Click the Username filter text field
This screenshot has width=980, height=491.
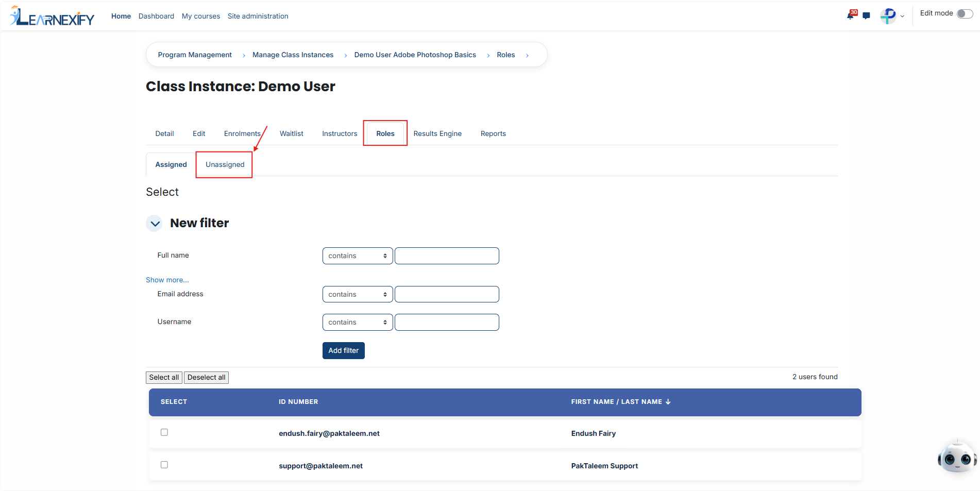pyautogui.click(x=447, y=323)
